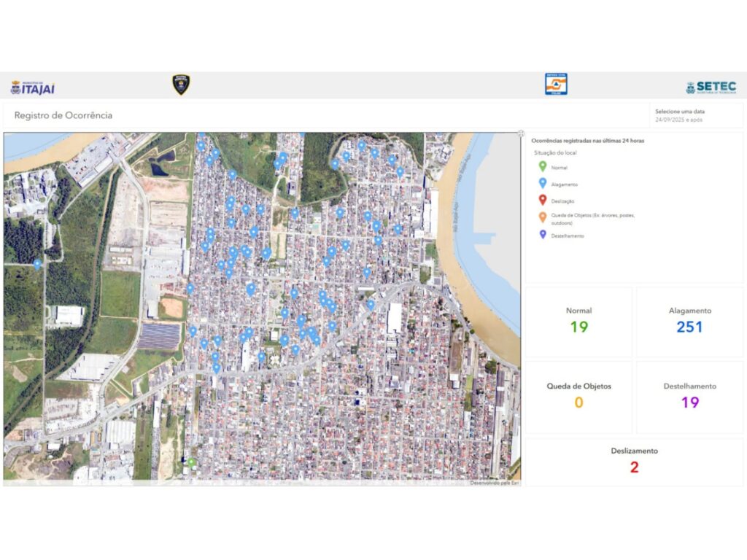Click the orange Queda de Objetos pin
This screenshot has height=560, width=747.
(x=541, y=217)
